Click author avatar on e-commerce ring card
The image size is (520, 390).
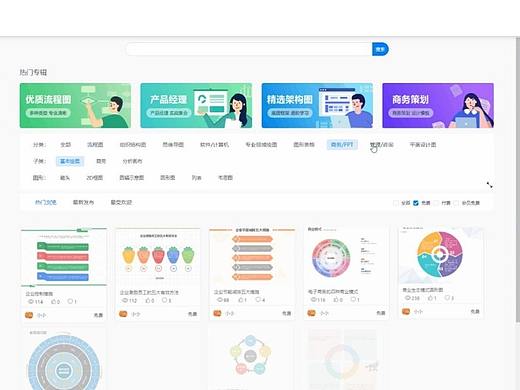pos(312,313)
